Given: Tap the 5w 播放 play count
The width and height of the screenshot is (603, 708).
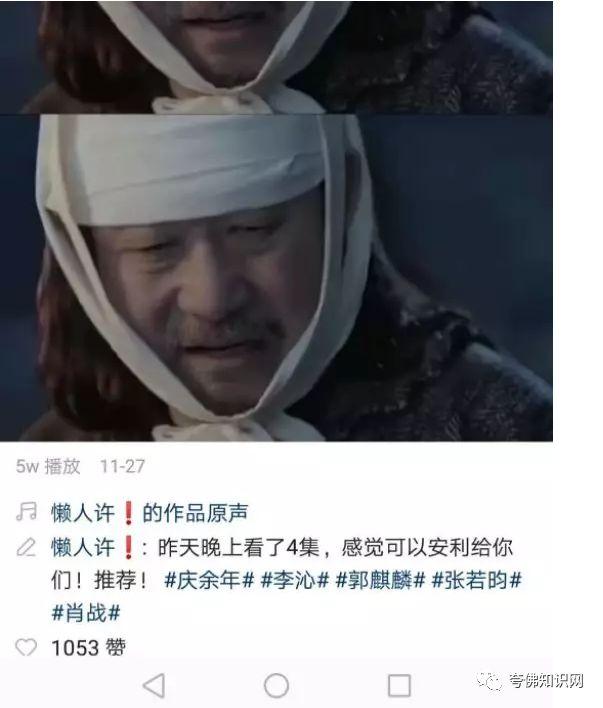Looking at the screenshot, I should 48,466.
